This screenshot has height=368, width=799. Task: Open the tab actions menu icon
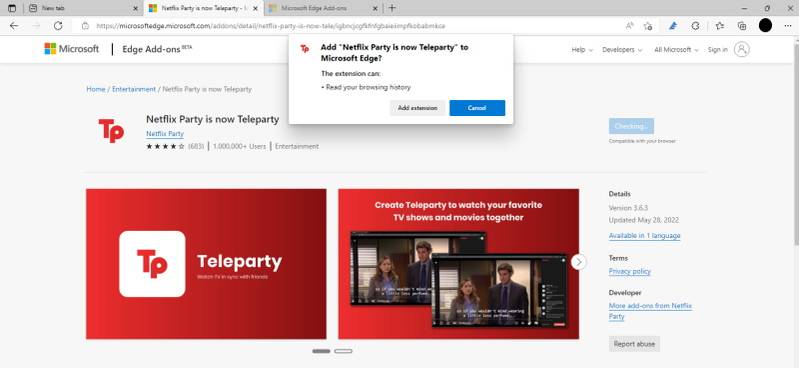click(12, 8)
